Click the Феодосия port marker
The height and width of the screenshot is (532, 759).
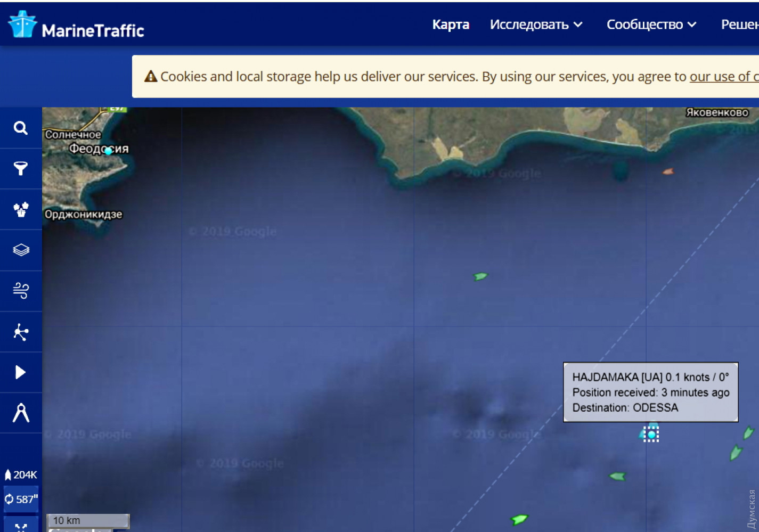pyautogui.click(x=108, y=151)
